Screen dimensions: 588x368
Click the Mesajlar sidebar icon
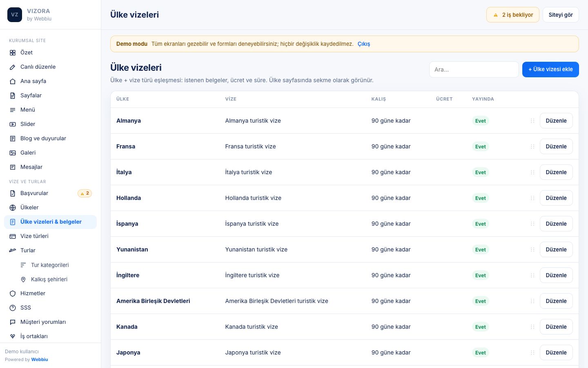click(x=13, y=167)
